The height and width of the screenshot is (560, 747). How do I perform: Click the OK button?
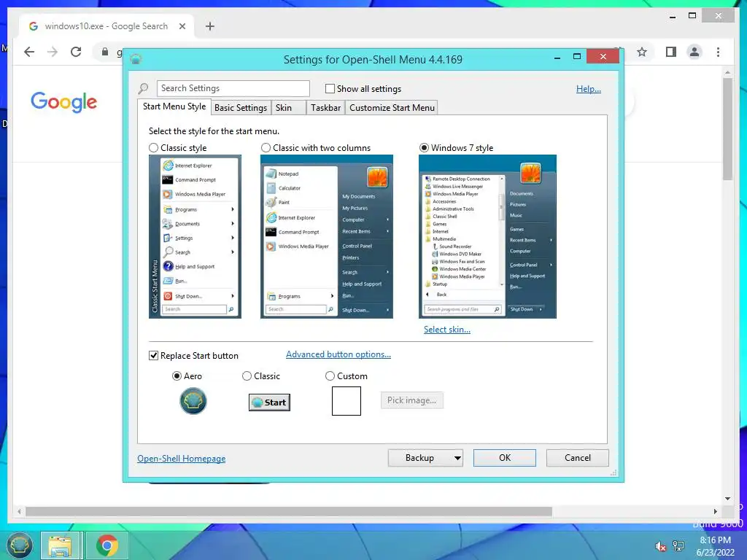tap(505, 458)
